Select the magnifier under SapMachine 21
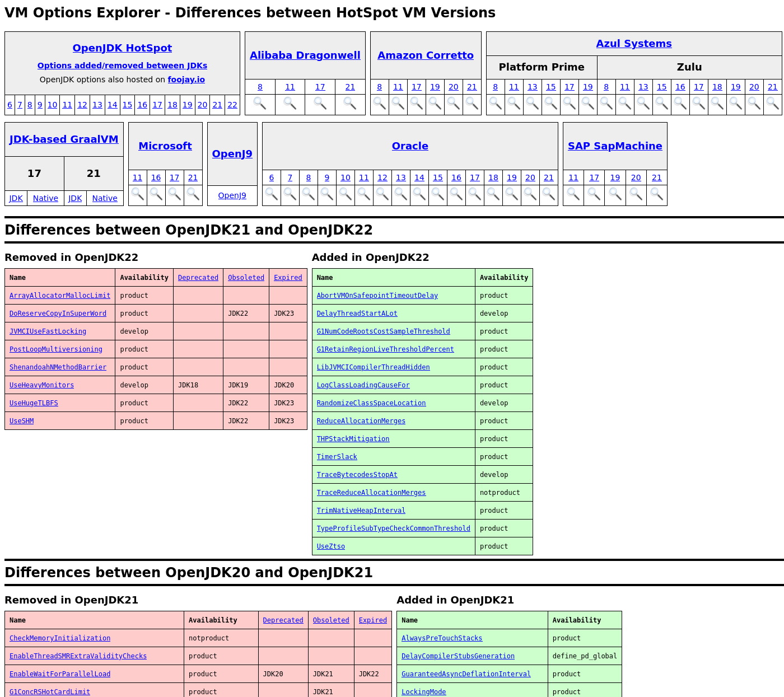Screen dimensions: 784x697 [x=657, y=194]
